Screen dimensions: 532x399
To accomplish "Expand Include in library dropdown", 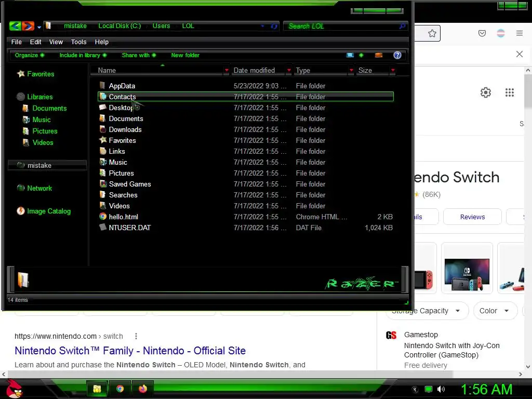I will click(83, 55).
